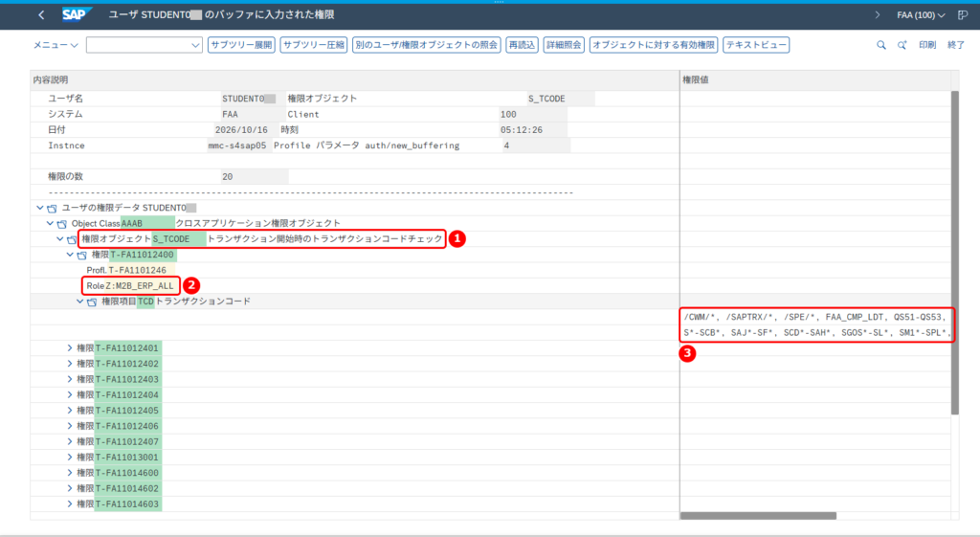
Task: Click the 再読込 button
Action: coord(522,45)
